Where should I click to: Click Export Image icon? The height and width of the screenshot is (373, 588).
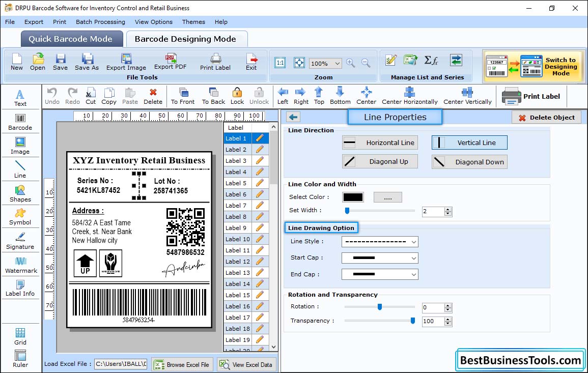(x=126, y=62)
